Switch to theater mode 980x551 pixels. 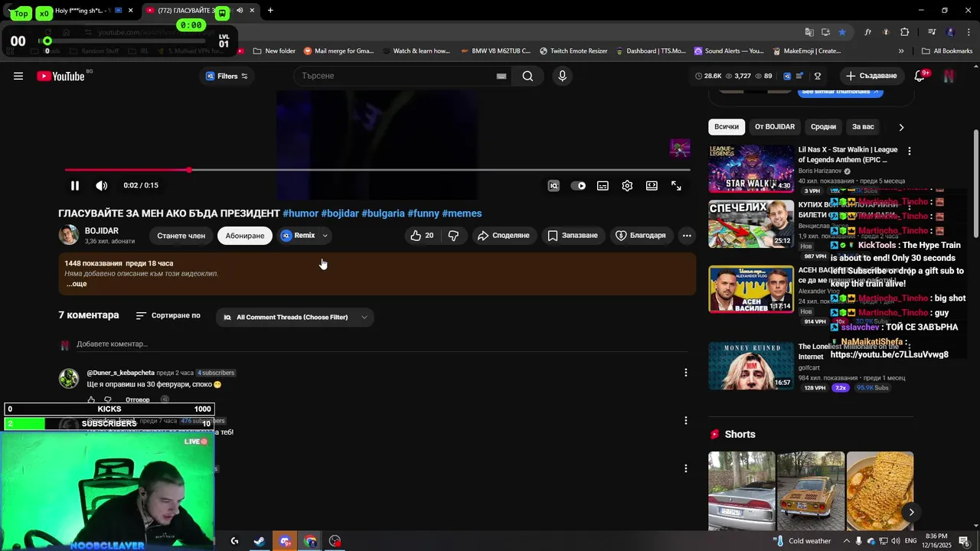(x=652, y=185)
